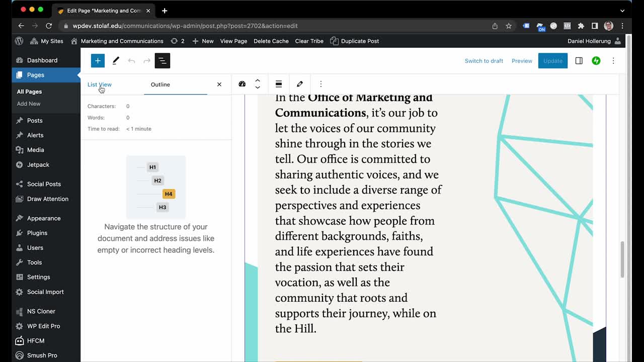Close the document overview panel
The image size is (644, 362).
219,84
